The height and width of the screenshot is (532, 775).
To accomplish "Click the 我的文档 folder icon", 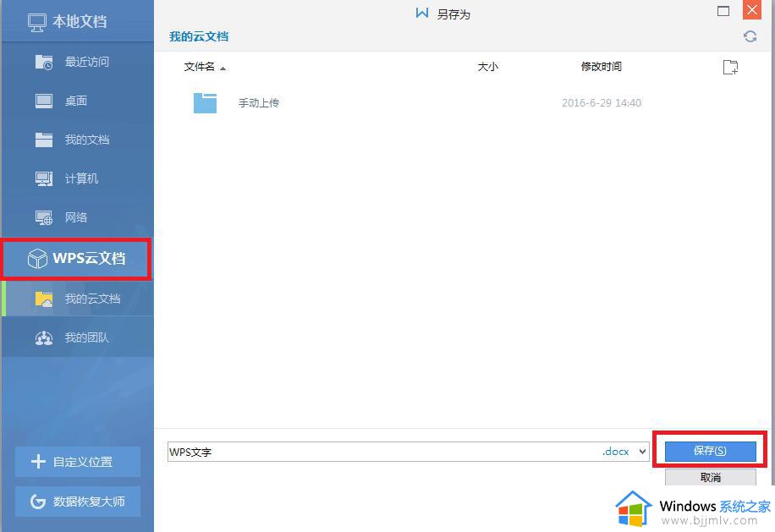I will (43, 140).
